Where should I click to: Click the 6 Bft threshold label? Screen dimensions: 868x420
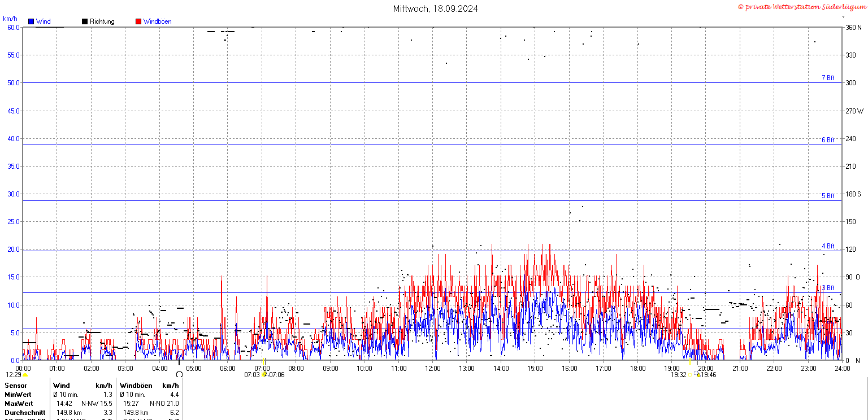[828, 140]
